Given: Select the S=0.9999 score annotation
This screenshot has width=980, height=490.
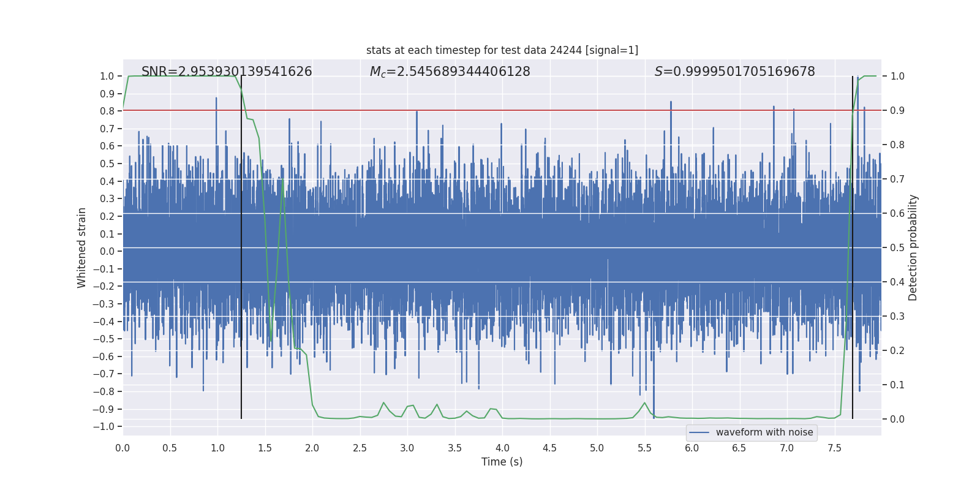Looking at the screenshot, I should (x=734, y=72).
